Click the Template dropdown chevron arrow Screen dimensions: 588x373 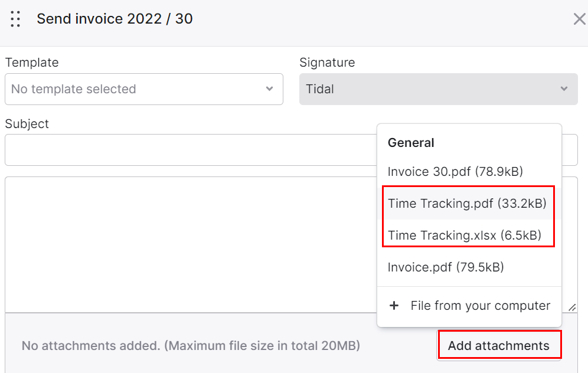(269, 89)
